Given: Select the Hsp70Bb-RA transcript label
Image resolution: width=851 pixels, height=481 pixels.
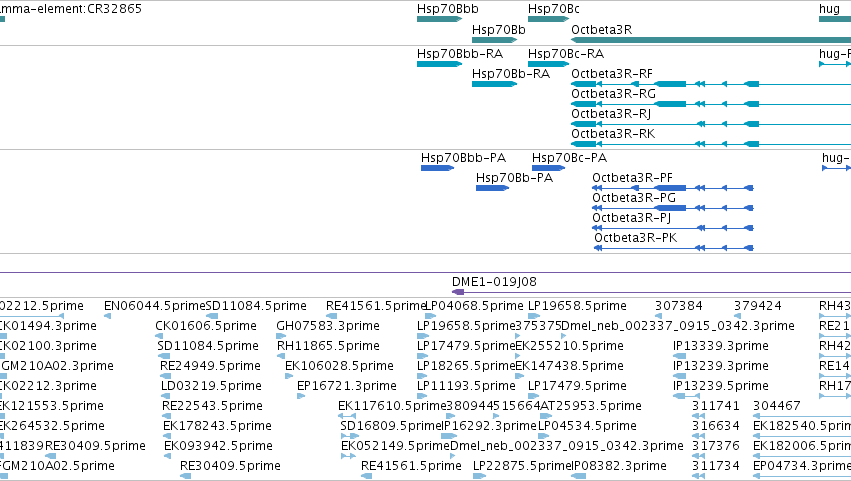Looking at the screenshot, I should (x=511, y=74).
